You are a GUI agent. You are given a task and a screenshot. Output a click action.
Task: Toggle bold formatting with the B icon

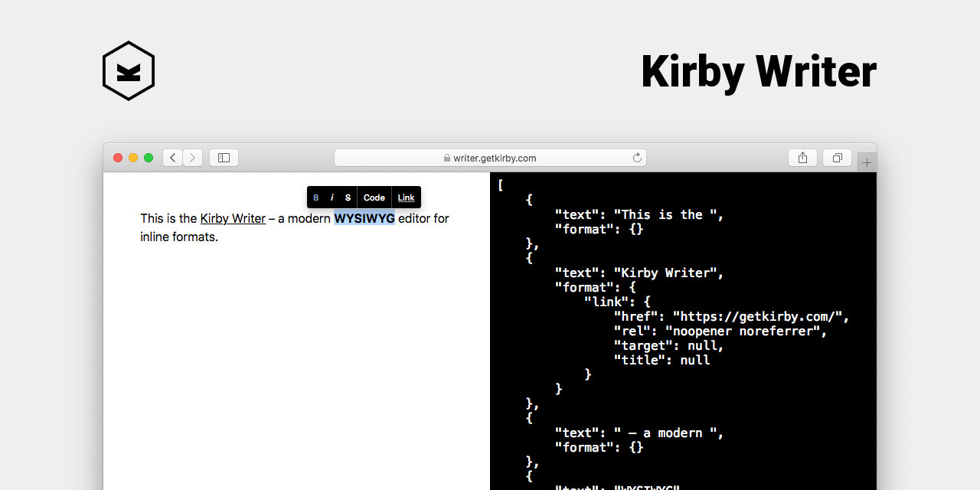click(315, 197)
